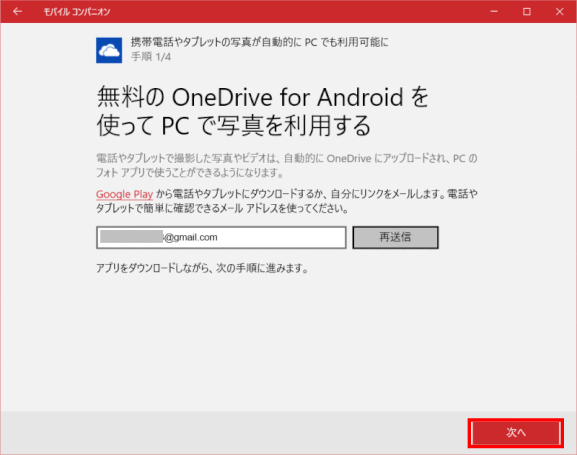Click the 手順 1/4 step indicator text
This screenshot has height=455, width=577.
click(x=151, y=57)
